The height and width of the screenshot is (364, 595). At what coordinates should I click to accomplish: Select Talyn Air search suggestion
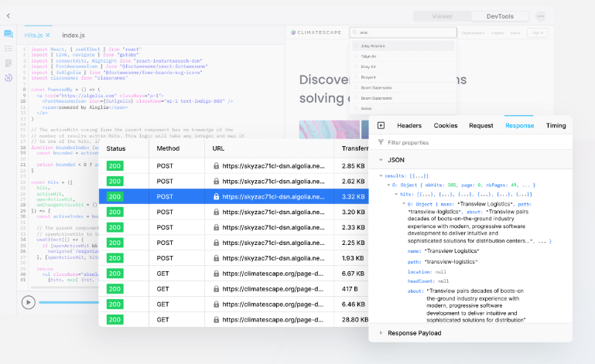[x=403, y=56]
